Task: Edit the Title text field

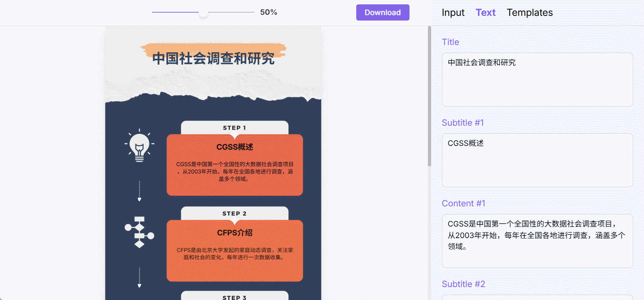Action: pyautogui.click(x=537, y=80)
